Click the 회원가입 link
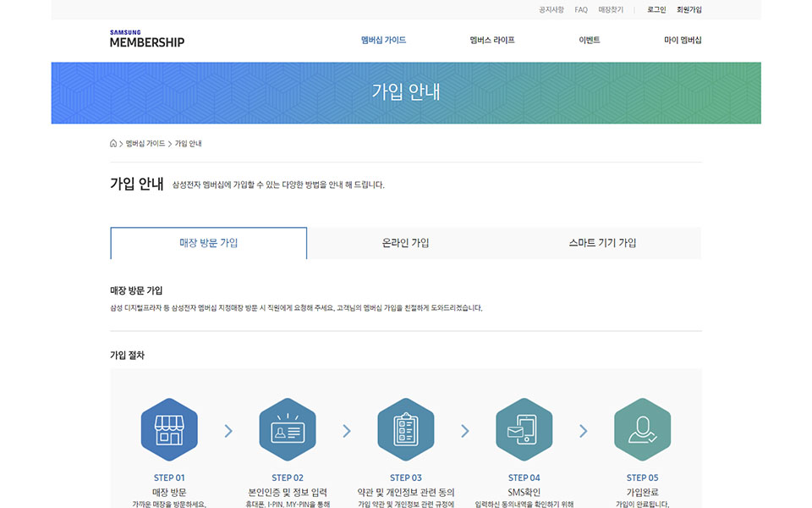 click(x=689, y=10)
